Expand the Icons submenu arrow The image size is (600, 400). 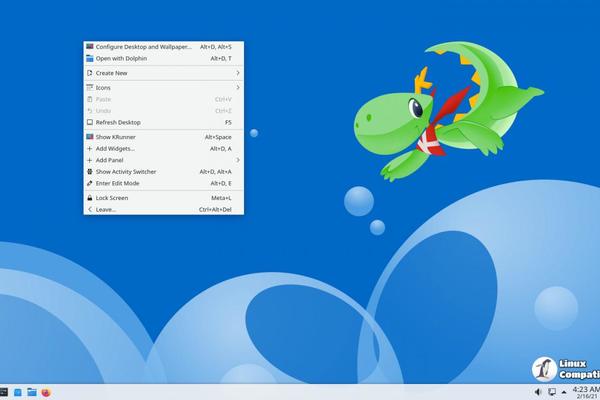coord(237,88)
